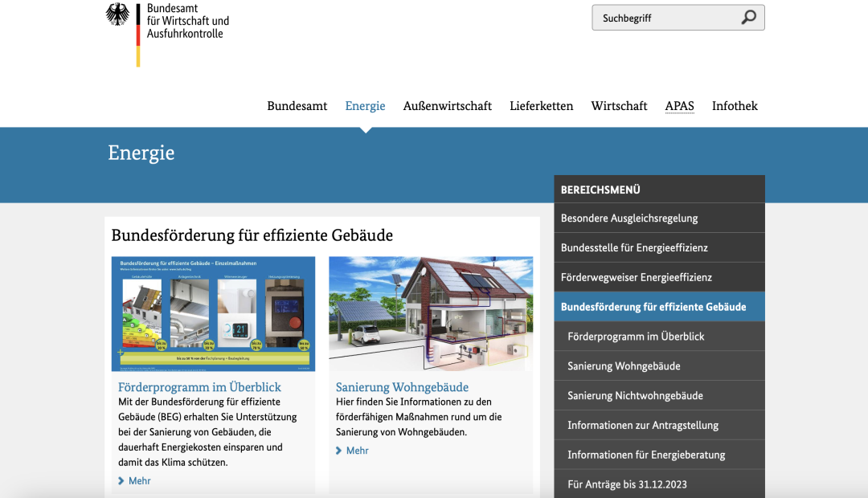Select highlighted Bundesförderung für effiziente Gebäude entry
The height and width of the screenshot is (498, 868).
659,307
